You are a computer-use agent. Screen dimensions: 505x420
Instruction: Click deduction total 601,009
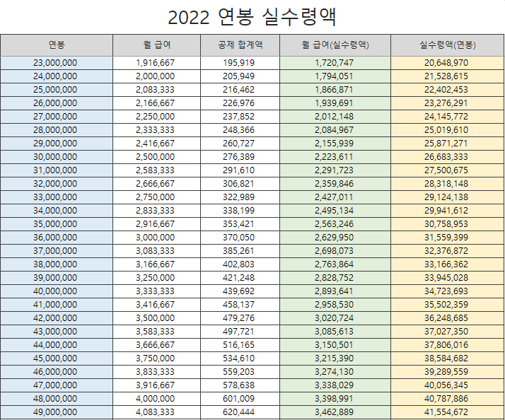click(238, 399)
